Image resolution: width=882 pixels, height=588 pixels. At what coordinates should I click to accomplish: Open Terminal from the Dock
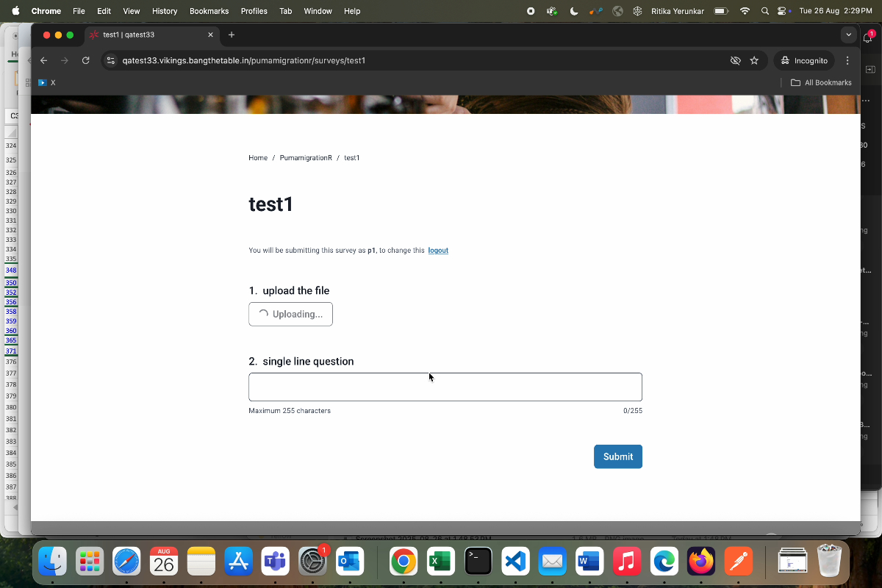click(x=478, y=562)
